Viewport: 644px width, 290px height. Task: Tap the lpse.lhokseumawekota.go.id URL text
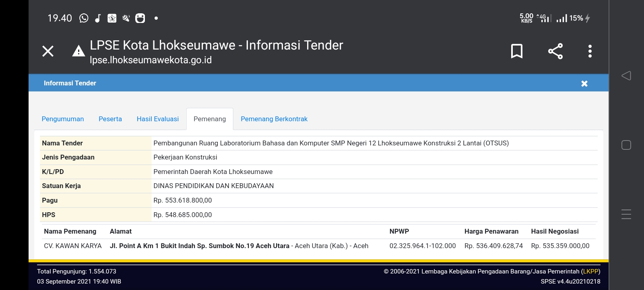tap(151, 60)
